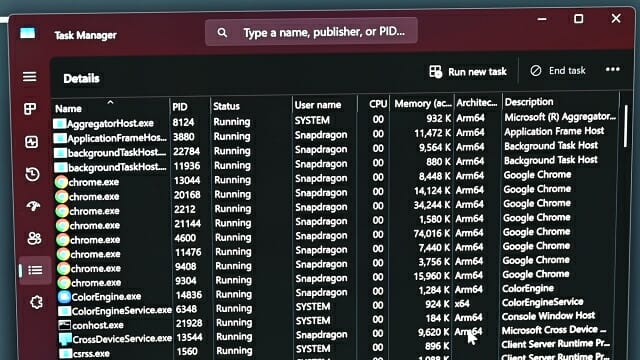Select the chrome.exe name with PID 20168
Screen dimensions: 640x360
coord(94,197)
